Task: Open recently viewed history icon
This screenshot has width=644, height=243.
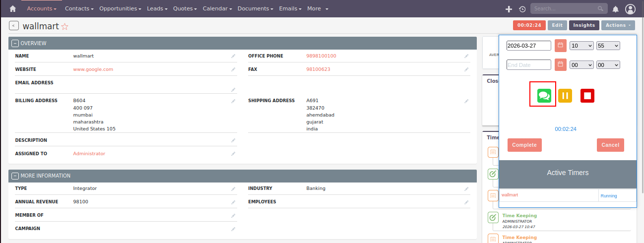Action: tap(522, 9)
